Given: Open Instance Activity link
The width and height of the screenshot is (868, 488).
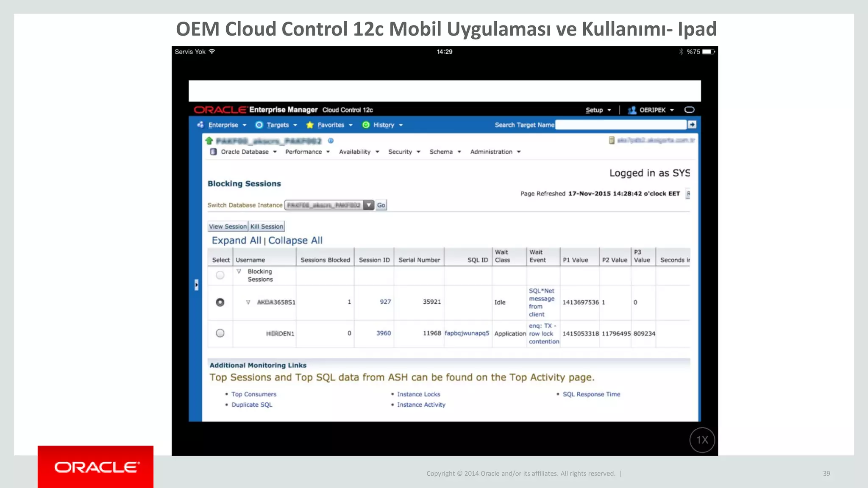Looking at the screenshot, I should 421,405.
